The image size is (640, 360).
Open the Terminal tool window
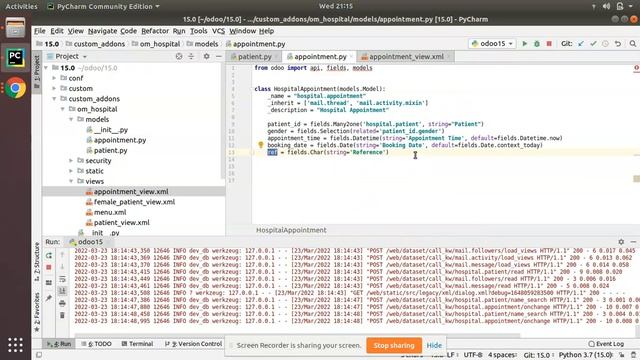[138, 344]
